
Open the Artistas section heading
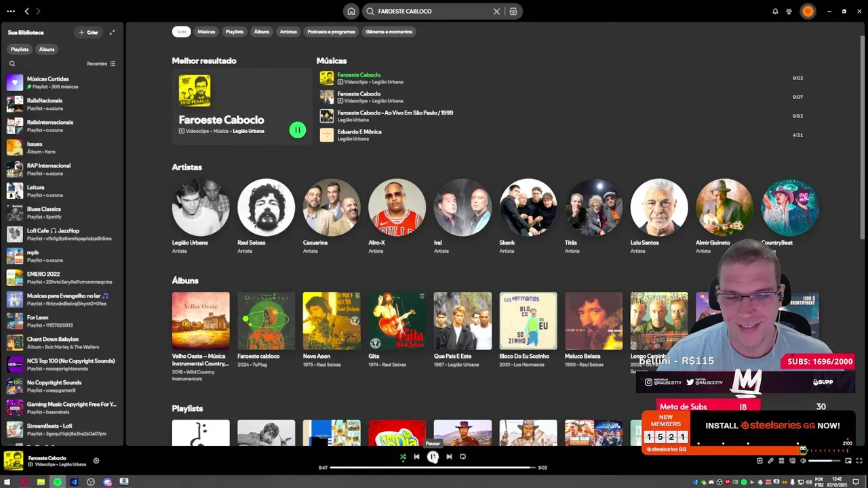tap(186, 167)
